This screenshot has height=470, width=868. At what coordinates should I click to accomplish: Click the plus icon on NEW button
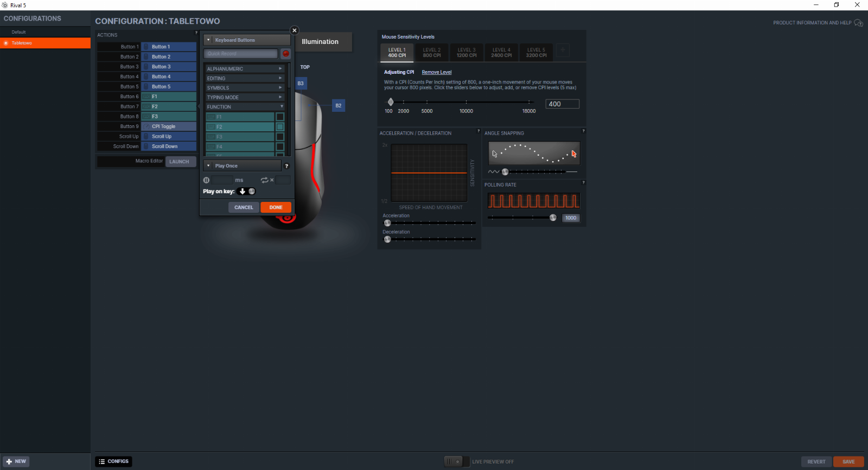(x=9, y=462)
